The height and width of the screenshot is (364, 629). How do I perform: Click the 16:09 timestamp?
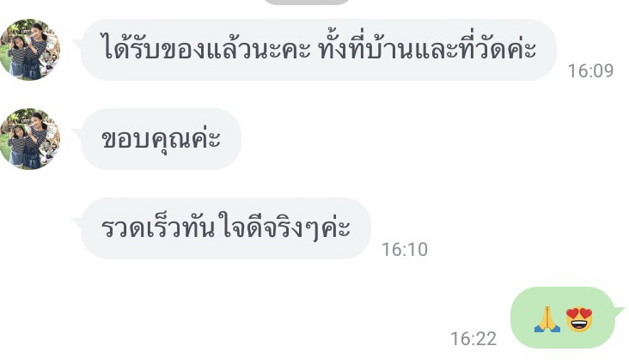coord(590,71)
